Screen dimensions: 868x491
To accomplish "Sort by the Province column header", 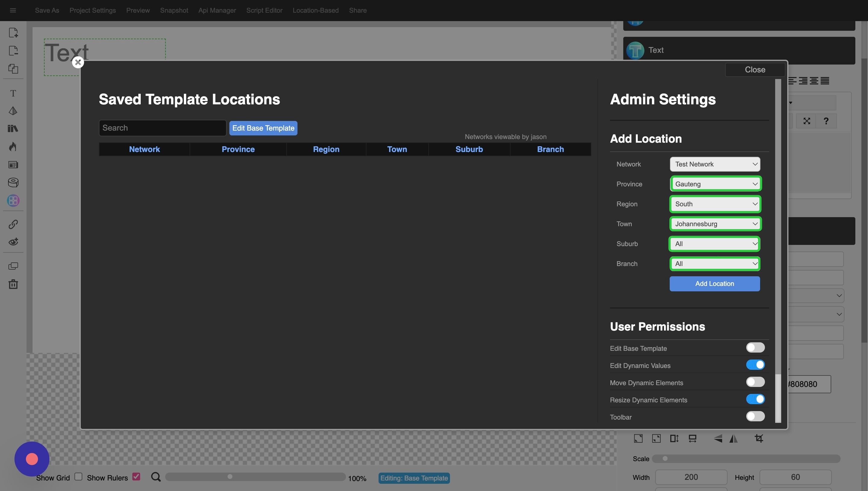I will [238, 149].
